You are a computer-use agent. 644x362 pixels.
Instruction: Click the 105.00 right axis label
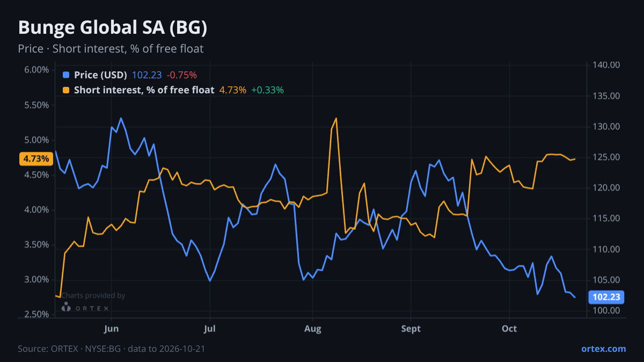[x=606, y=280]
